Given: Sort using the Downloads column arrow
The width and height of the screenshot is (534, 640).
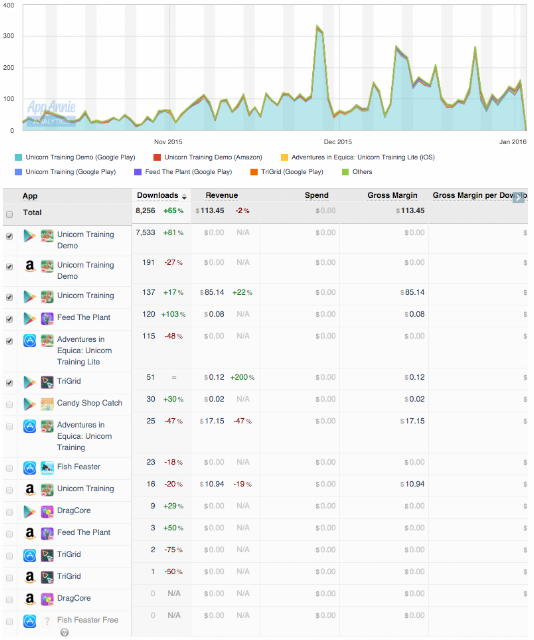Looking at the screenshot, I should (184, 196).
